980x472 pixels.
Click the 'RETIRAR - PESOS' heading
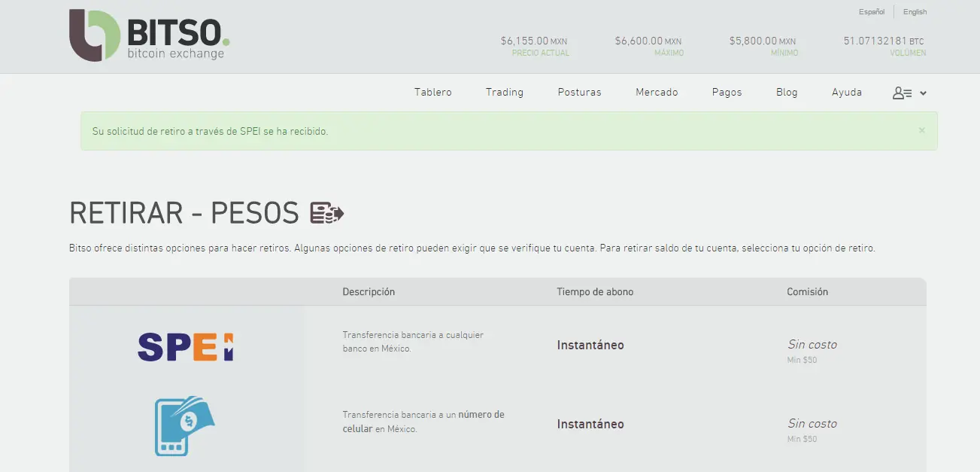point(184,213)
